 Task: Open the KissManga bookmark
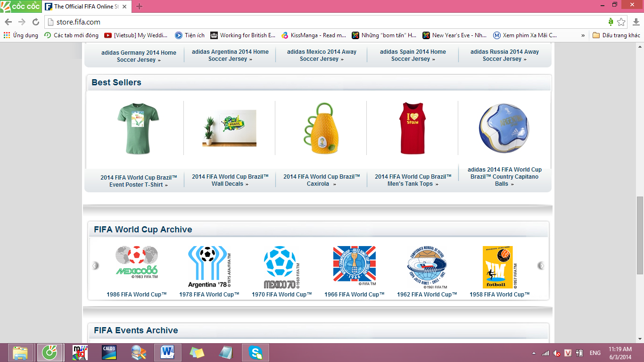click(314, 35)
